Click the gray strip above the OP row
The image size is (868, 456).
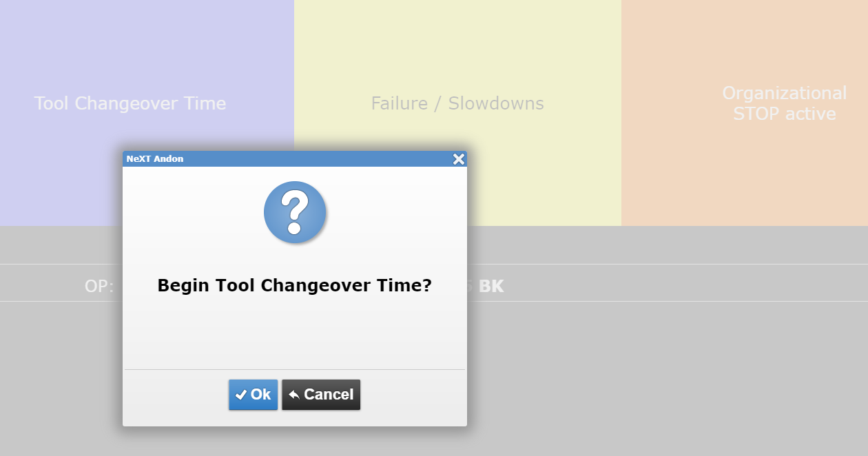(x=620, y=245)
